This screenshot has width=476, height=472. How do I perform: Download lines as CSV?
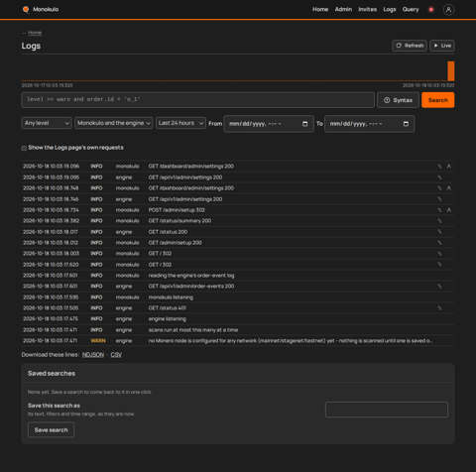(x=116, y=355)
